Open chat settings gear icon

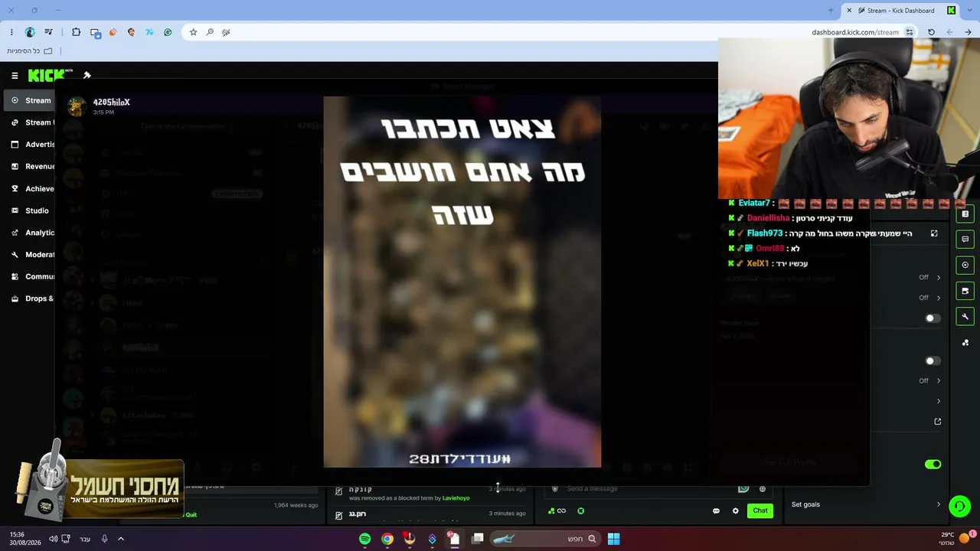[736, 510]
